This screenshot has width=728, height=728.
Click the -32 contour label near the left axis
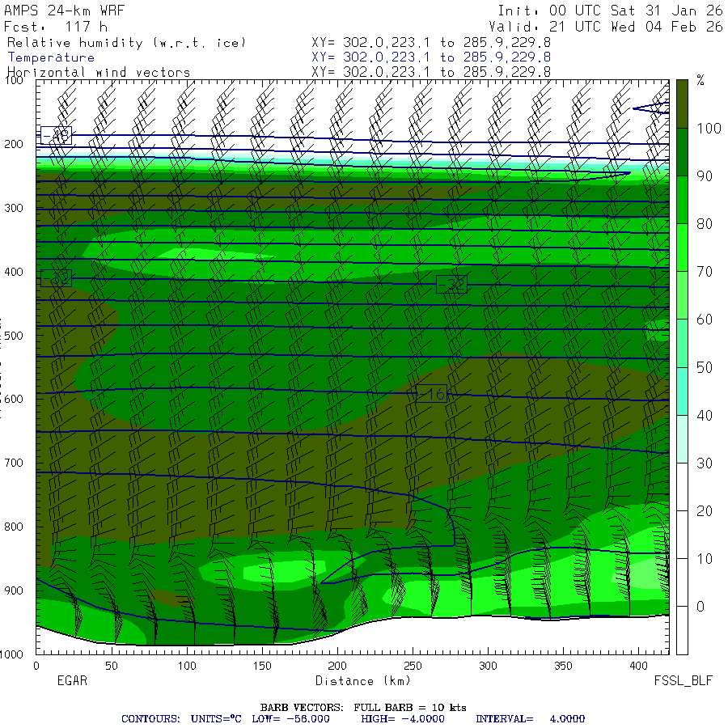pyautogui.click(x=56, y=278)
